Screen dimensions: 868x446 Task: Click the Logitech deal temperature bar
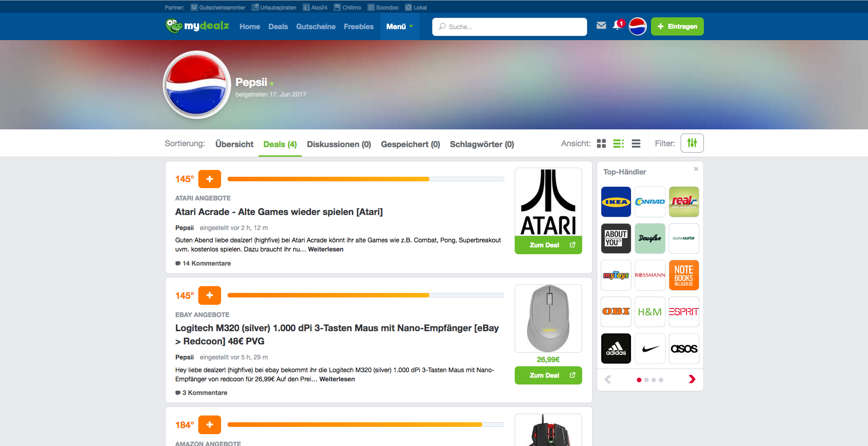tap(366, 295)
